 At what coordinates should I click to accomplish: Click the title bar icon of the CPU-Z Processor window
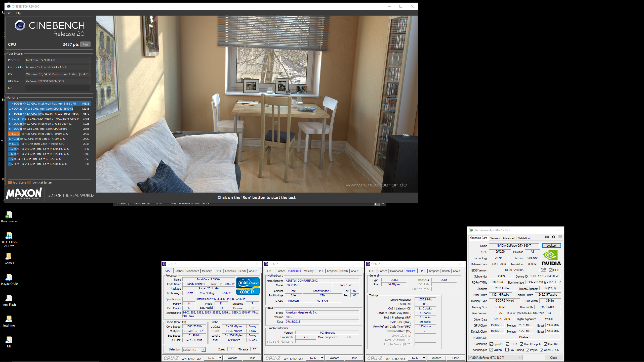pyautogui.click(x=164, y=264)
